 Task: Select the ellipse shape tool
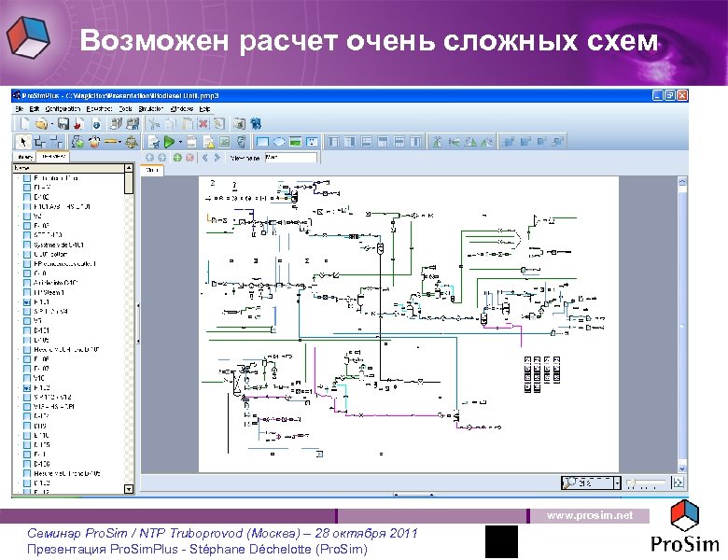point(279,142)
